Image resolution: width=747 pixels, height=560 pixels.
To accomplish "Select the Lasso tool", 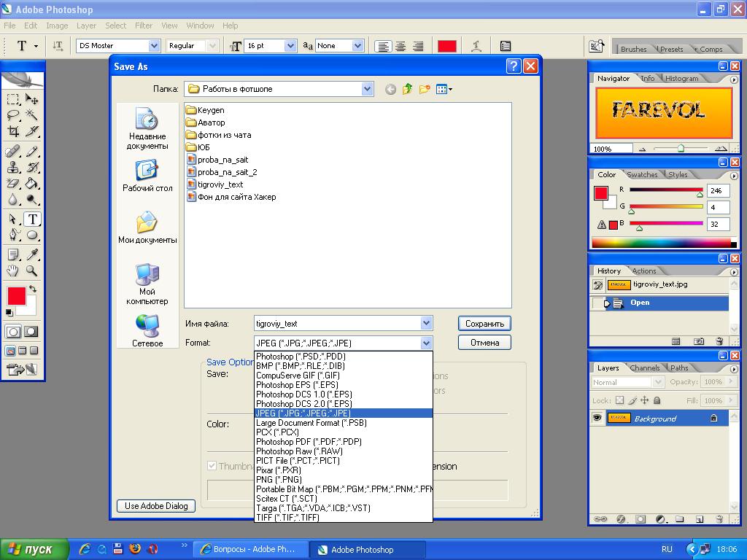I will 13,114.
